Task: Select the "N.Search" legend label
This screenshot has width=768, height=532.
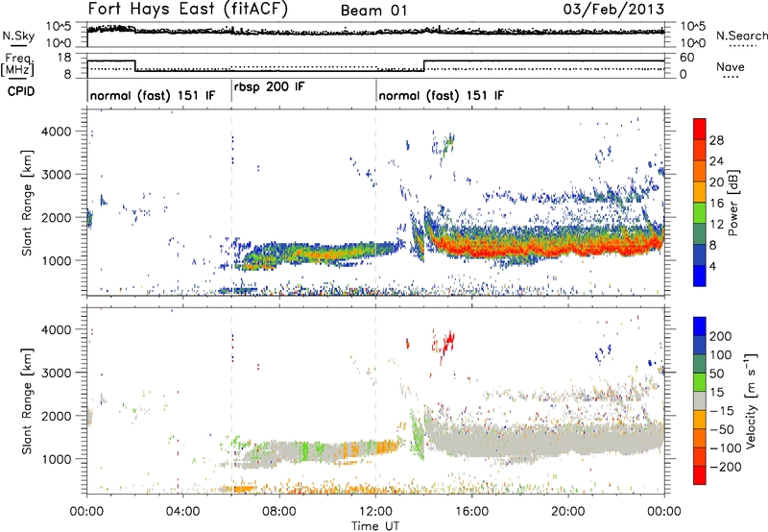Action: (741, 36)
